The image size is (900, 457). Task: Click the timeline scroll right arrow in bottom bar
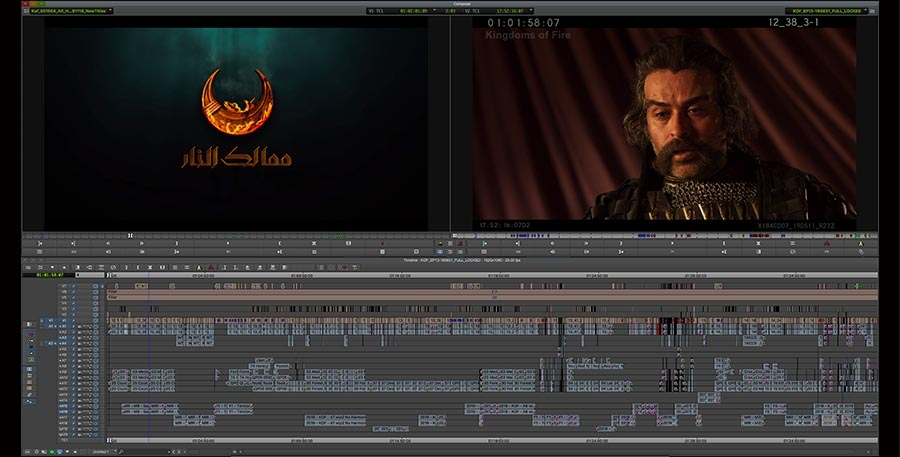coord(179,452)
